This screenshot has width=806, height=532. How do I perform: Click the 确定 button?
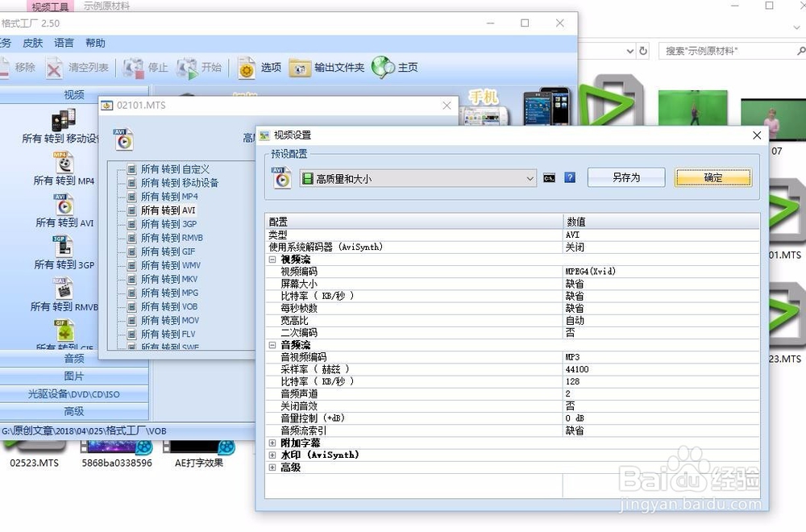pos(713,178)
